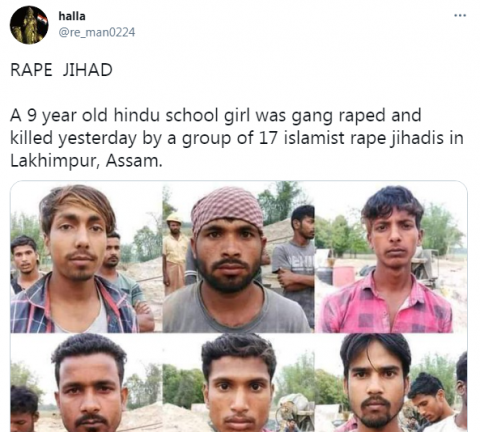Visit the halla display name profile link
The image size is (480, 432).
tap(72, 16)
